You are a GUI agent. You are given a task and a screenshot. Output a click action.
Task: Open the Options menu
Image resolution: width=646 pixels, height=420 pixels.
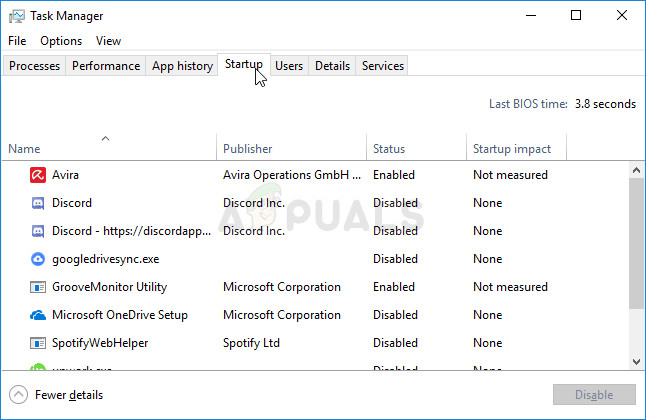[61, 41]
